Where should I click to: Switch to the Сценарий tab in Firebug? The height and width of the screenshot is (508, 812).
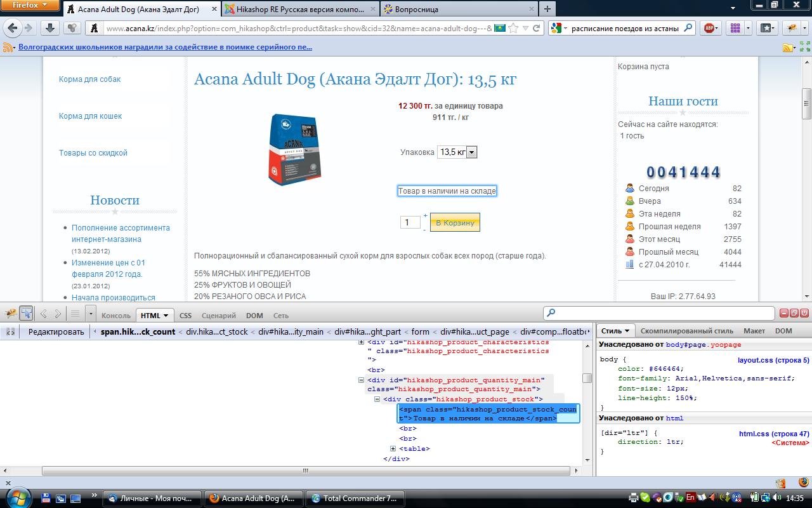click(219, 316)
